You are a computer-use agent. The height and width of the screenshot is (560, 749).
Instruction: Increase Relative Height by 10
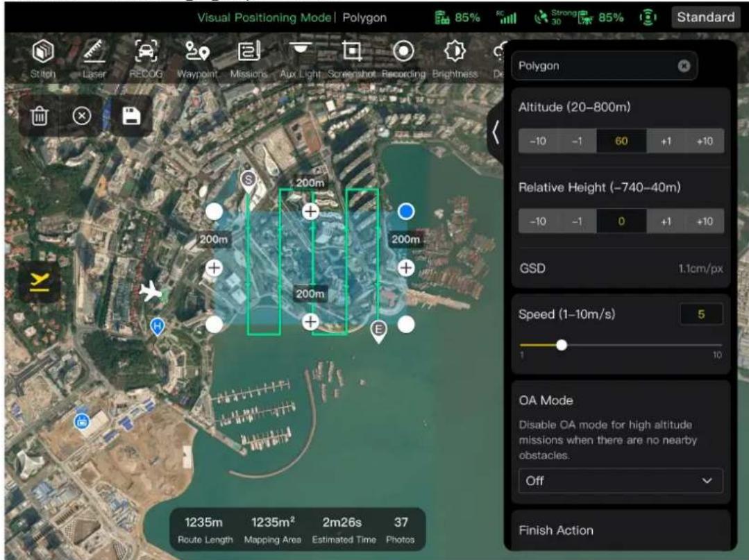[x=705, y=221]
